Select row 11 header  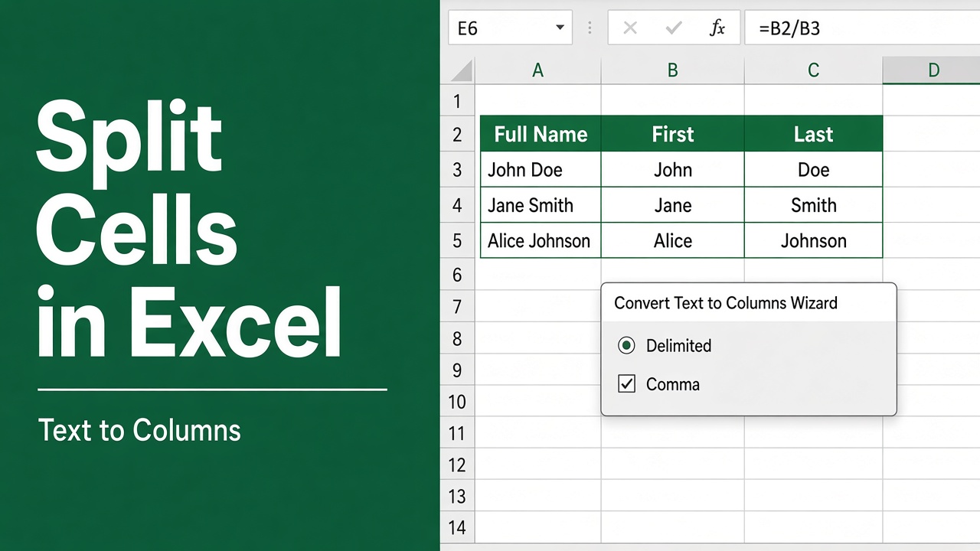tap(458, 433)
